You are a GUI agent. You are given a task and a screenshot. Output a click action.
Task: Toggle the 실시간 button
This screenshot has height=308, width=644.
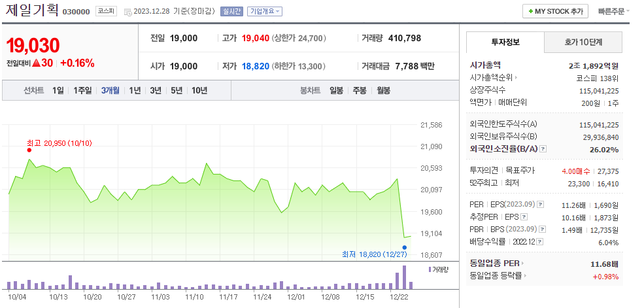[232, 12]
